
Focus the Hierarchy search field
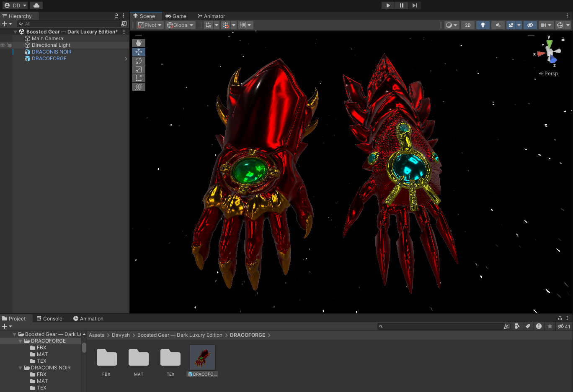click(x=69, y=24)
